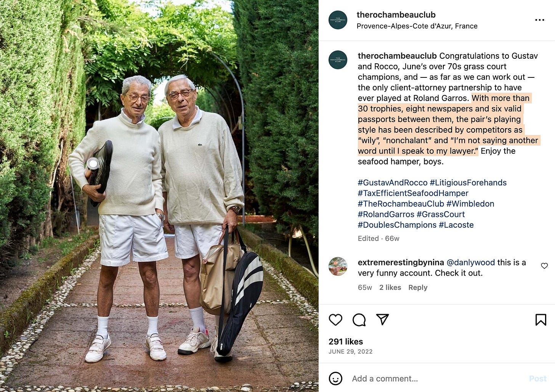Open comments via the speech bubble icon
Screen dimensions: 555x392
(359, 320)
